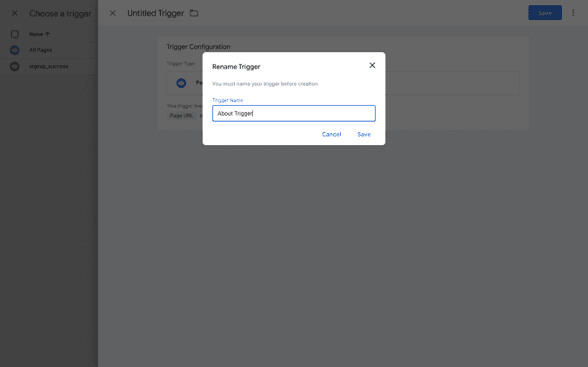The width and height of the screenshot is (588, 367).
Task: Click the Trigger Configuration heading
Action: [x=198, y=47]
